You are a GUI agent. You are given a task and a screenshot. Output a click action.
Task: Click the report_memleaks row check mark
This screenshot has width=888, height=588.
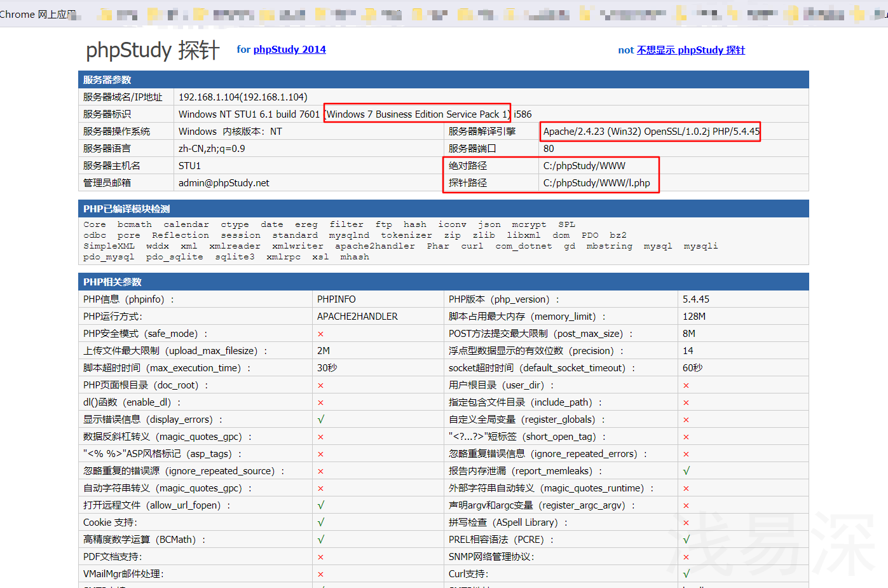click(686, 471)
